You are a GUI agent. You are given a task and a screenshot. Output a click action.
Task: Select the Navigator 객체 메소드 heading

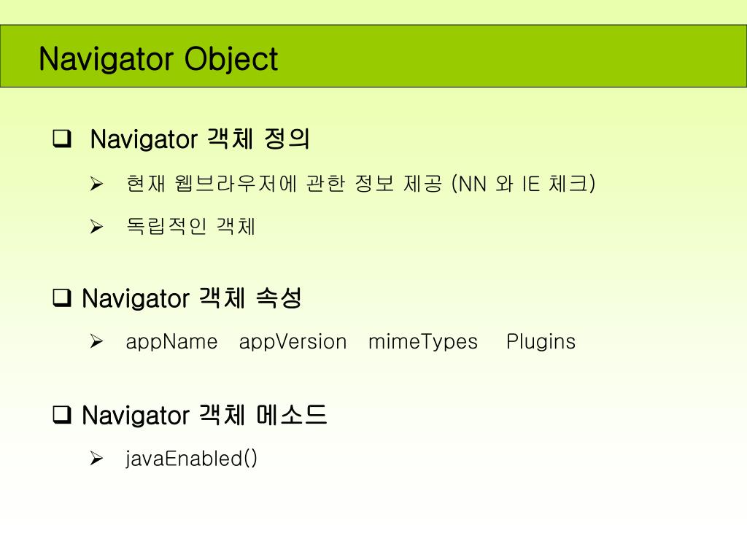coord(204,415)
